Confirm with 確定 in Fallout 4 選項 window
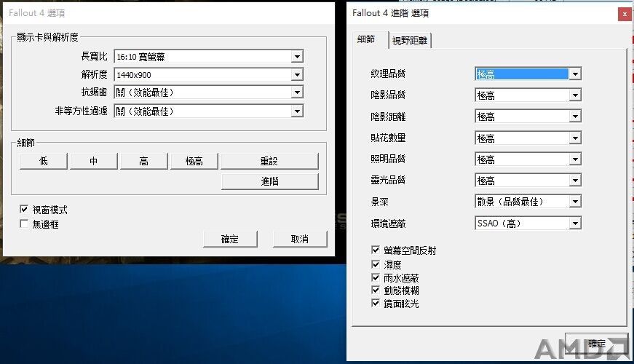Viewport: 634px width, 364px height. click(x=230, y=239)
